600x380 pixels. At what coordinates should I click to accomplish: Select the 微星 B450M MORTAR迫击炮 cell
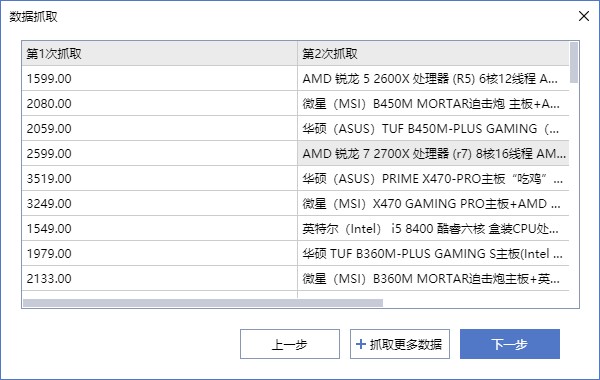point(433,103)
